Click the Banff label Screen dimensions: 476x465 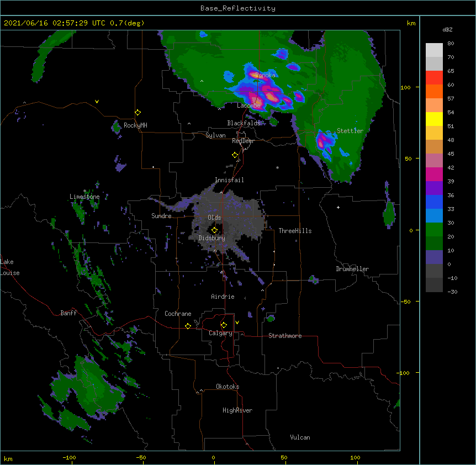(68, 313)
